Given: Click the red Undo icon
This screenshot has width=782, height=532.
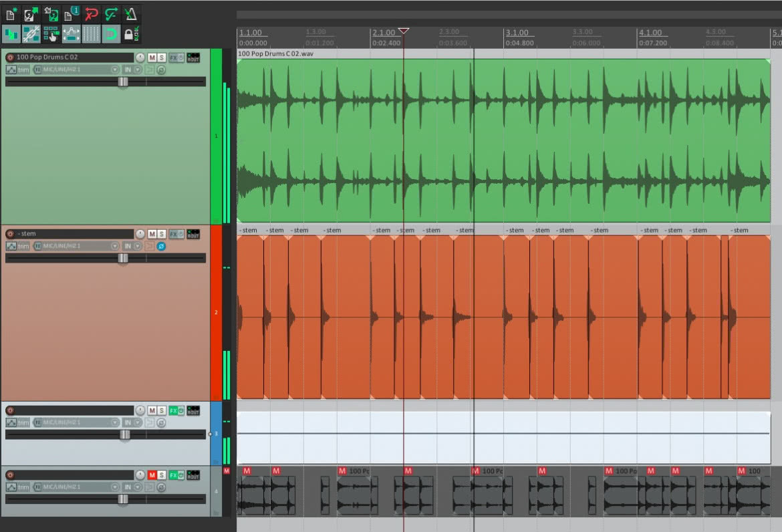Looking at the screenshot, I should point(91,14).
